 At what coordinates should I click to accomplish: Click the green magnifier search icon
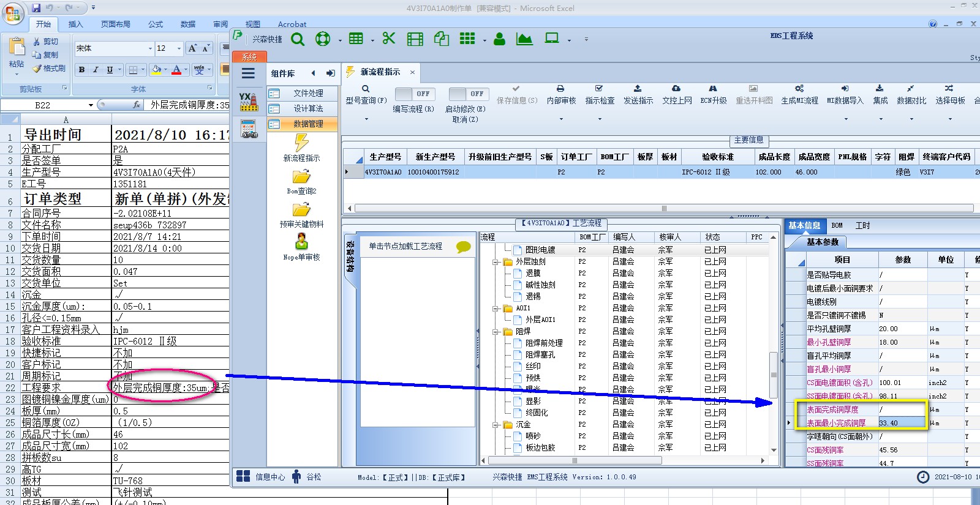pos(298,39)
